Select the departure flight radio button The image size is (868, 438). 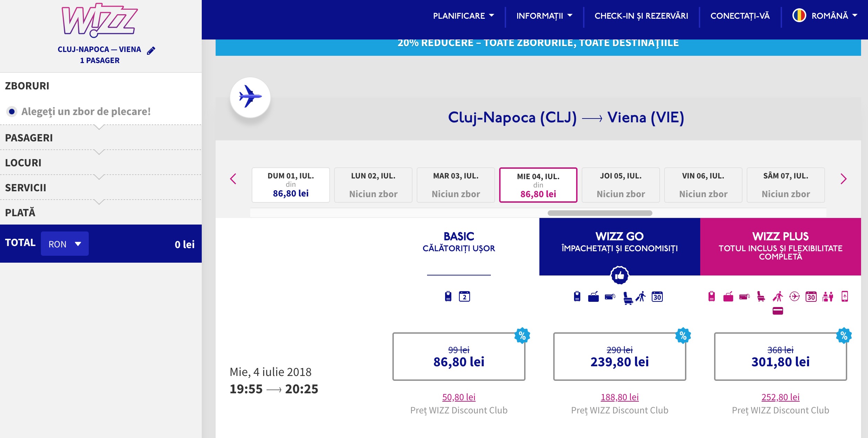[12, 112]
